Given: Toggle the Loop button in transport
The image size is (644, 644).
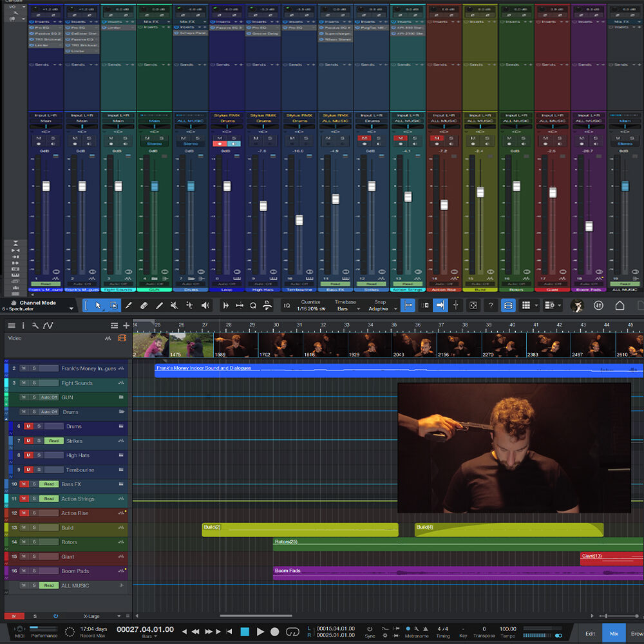Looking at the screenshot, I should coord(292,632).
